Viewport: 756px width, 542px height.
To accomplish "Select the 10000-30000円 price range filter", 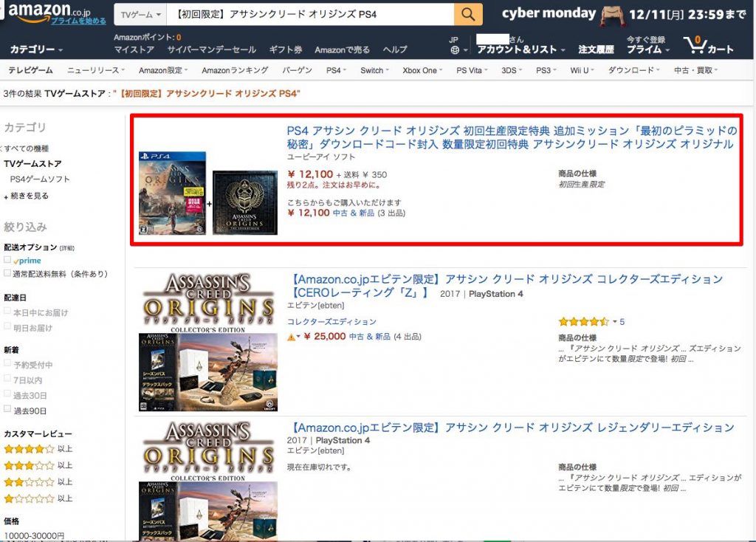I will pos(34,535).
